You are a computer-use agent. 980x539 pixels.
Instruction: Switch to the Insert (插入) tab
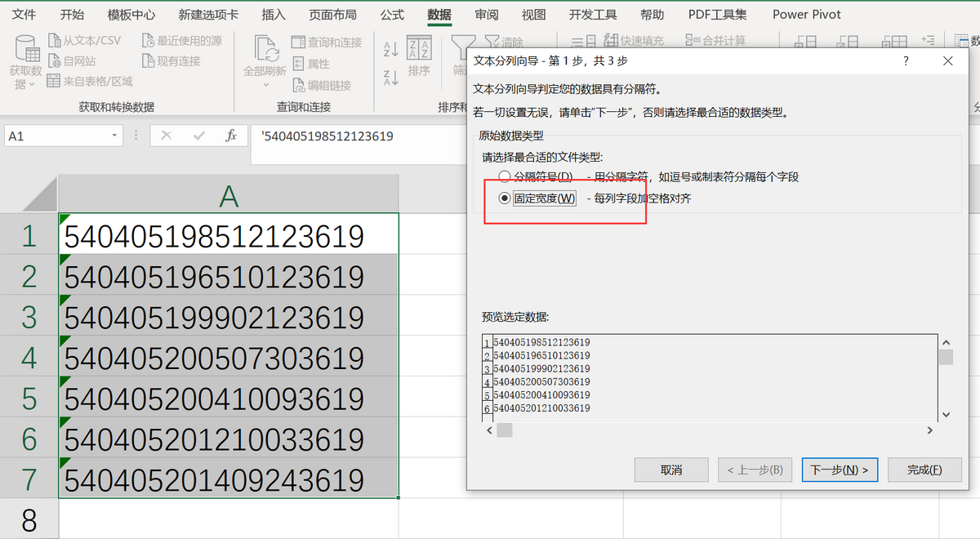click(x=274, y=15)
